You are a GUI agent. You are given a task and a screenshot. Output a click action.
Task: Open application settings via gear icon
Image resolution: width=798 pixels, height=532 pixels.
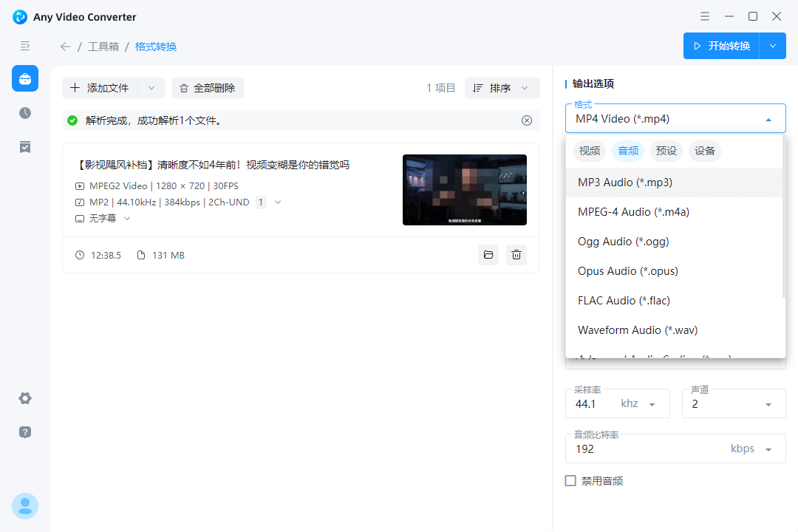[24, 398]
